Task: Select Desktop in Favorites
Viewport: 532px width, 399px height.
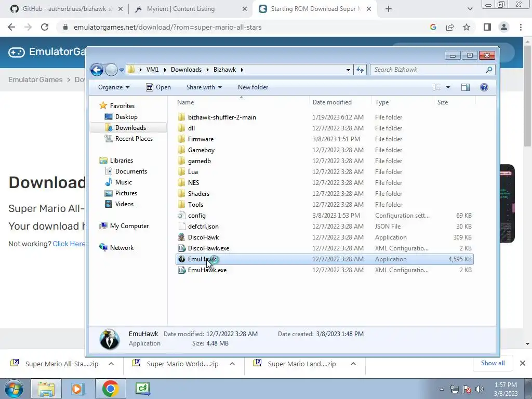Action: point(126,117)
